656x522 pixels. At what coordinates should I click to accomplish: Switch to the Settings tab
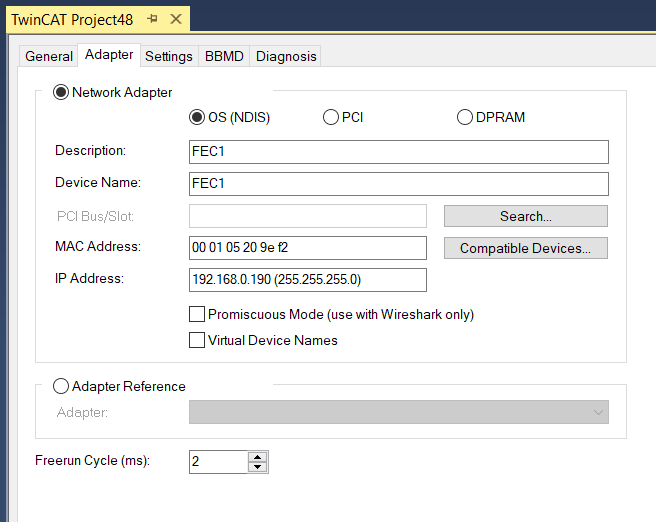169,56
